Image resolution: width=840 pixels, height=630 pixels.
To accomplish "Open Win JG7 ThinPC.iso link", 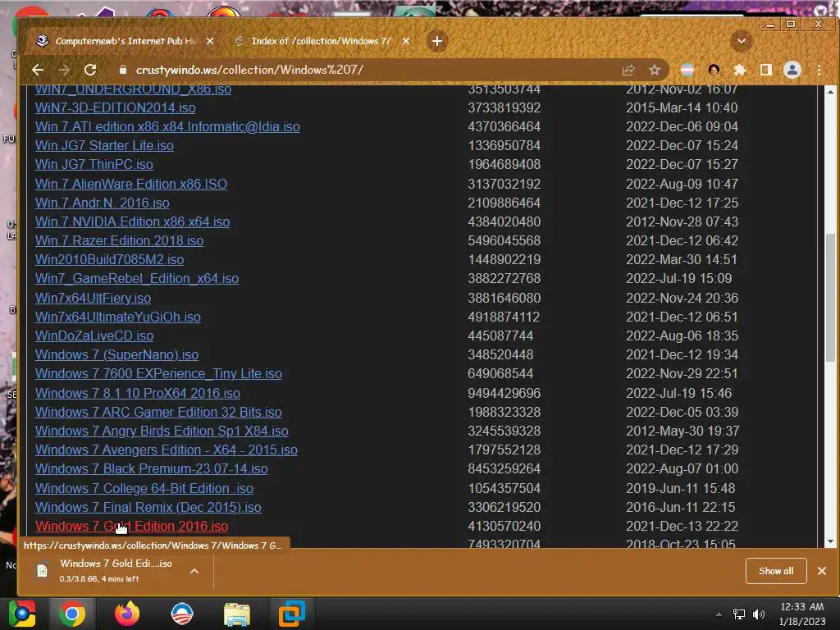I will coord(94,164).
